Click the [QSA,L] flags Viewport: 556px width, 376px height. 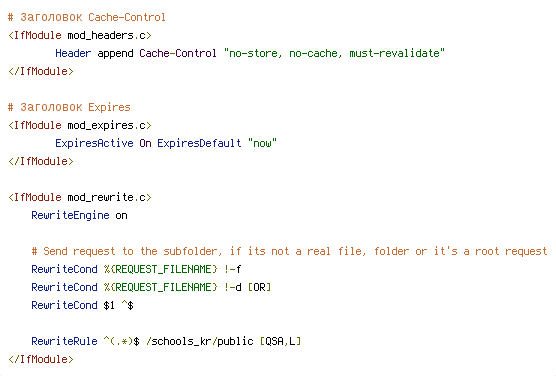[x=280, y=341]
